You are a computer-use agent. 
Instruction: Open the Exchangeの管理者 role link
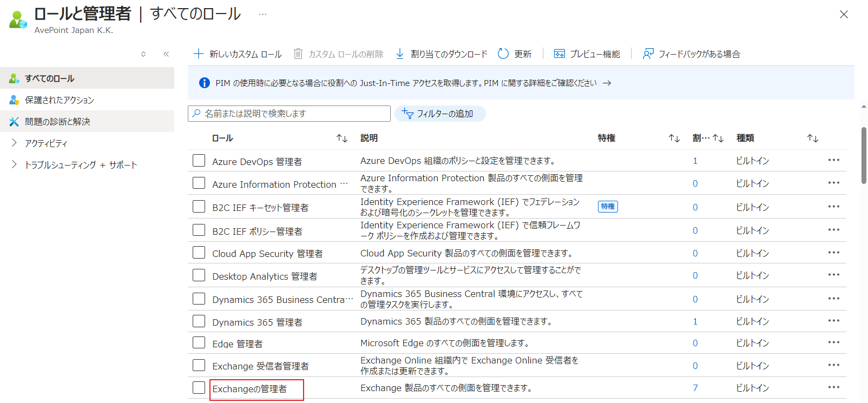point(249,389)
